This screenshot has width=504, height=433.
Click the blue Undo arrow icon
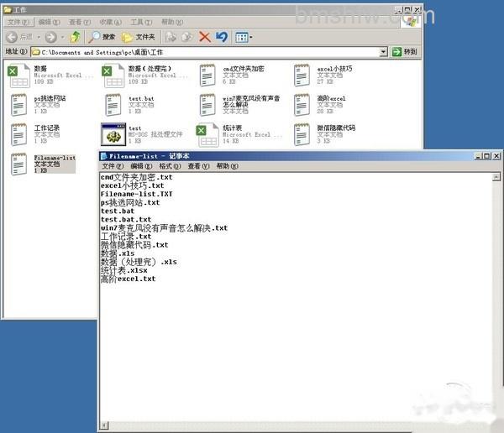pyautogui.click(x=222, y=37)
